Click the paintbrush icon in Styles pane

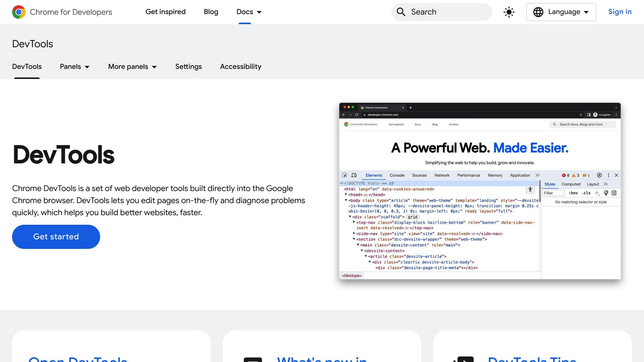click(x=606, y=193)
